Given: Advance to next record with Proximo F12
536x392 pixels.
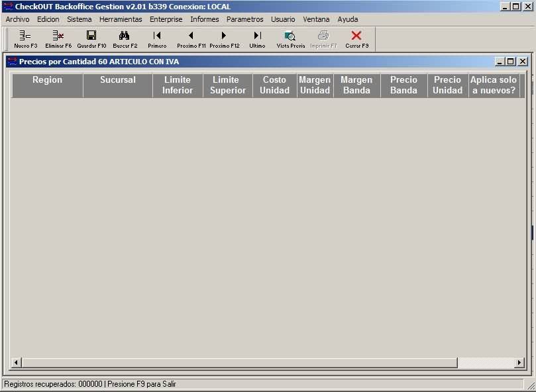Looking at the screenshot, I should (x=224, y=36).
